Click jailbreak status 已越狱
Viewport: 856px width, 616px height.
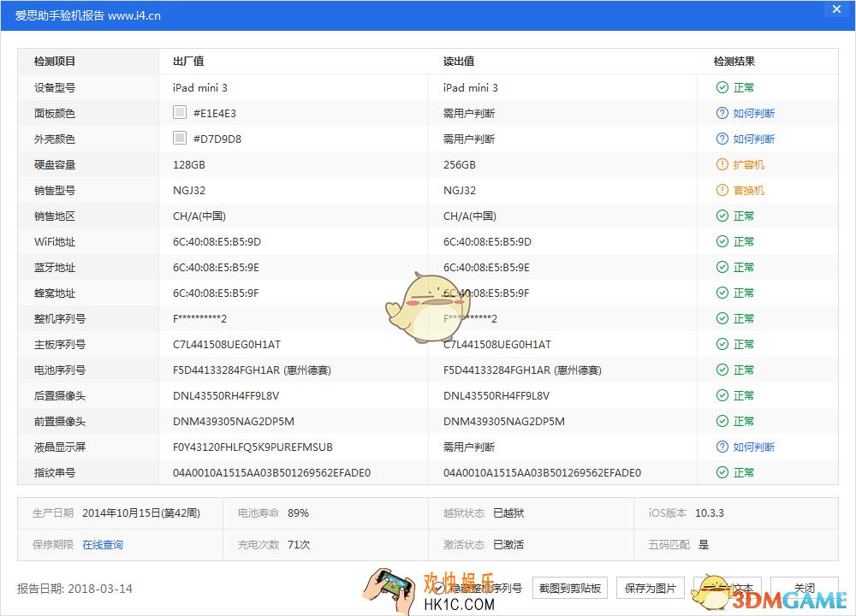tap(508, 512)
